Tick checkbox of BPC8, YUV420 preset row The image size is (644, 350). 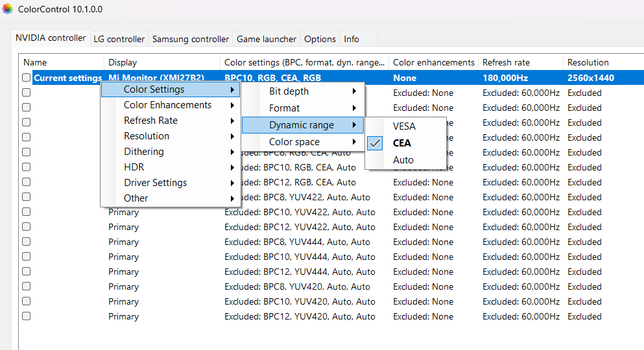pyautogui.click(x=27, y=286)
